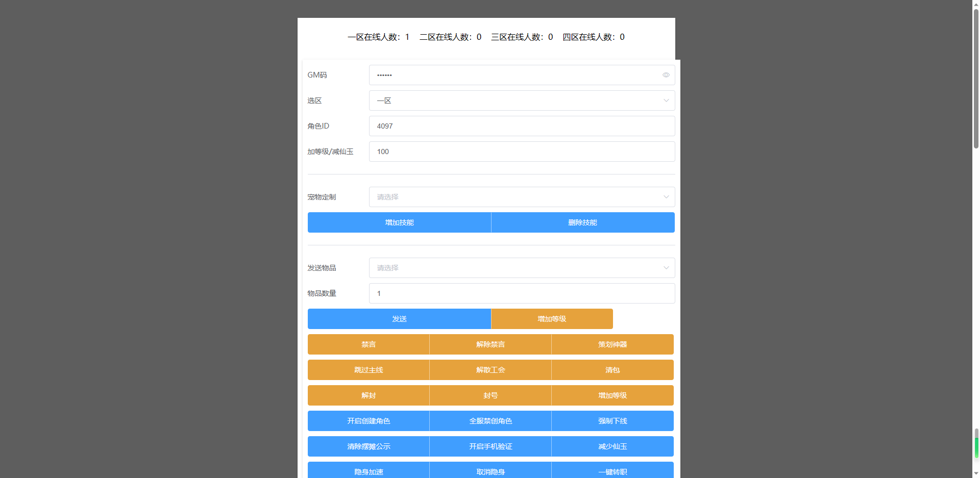Click the 角色ID field containing 4097
The height and width of the screenshot is (478, 980).
(x=522, y=126)
